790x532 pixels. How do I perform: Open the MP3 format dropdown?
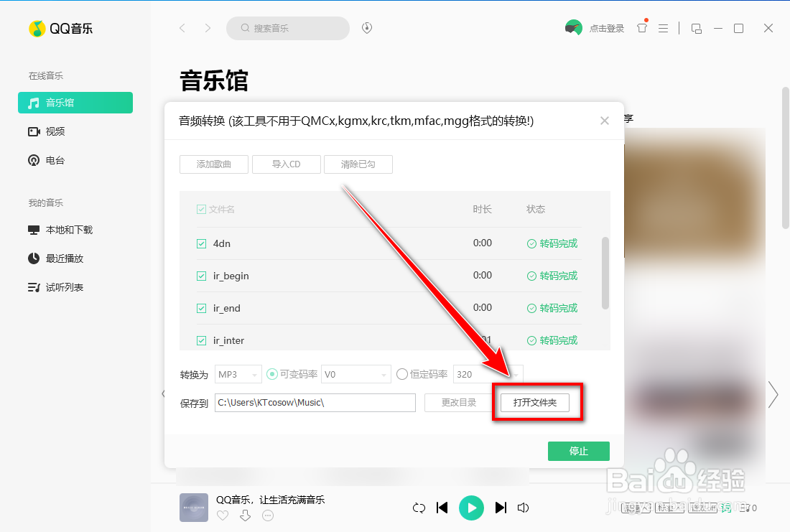coord(238,374)
